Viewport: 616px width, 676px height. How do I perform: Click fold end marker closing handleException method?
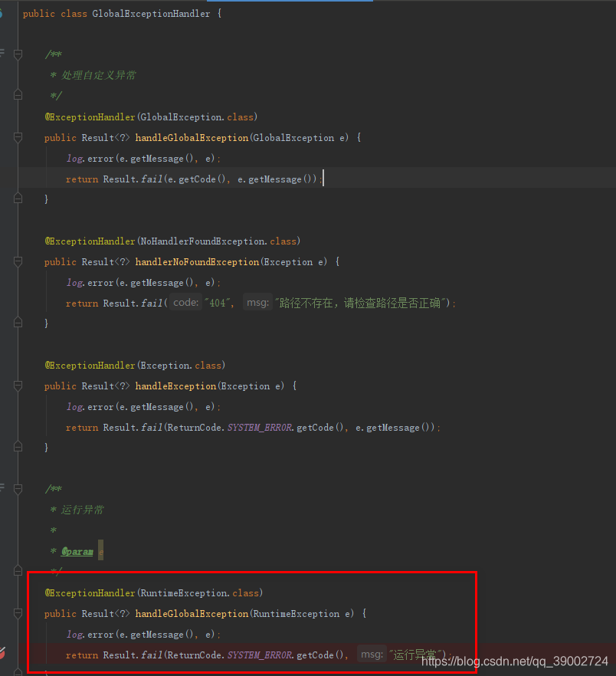18,447
